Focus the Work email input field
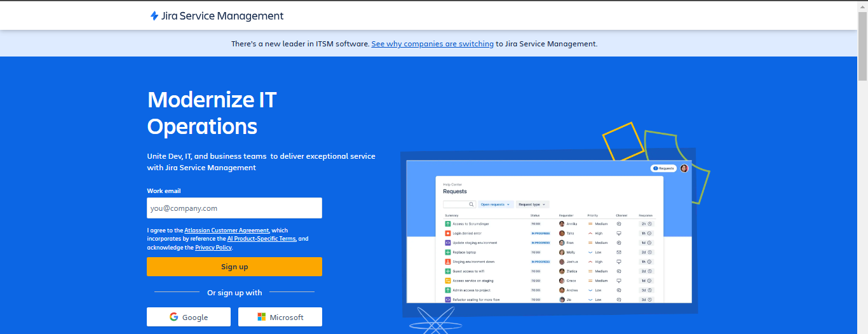This screenshot has width=868, height=334. [x=234, y=208]
